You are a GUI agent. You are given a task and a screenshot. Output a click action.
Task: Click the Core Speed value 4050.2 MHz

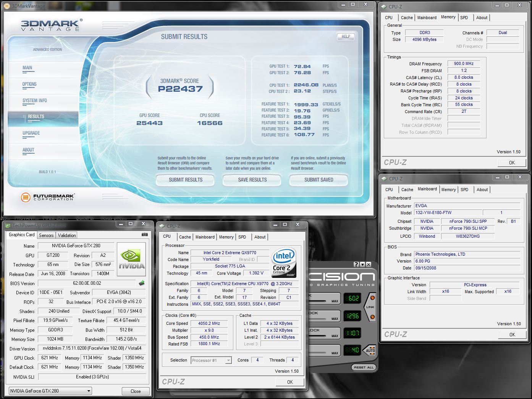[x=209, y=323]
